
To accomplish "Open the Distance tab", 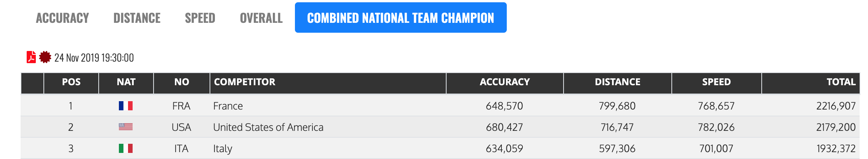I will tap(137, 18).
